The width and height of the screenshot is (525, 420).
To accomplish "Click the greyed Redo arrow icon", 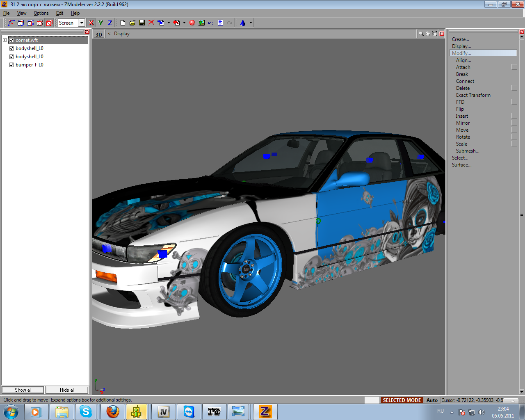I will [x=230, y=23].
